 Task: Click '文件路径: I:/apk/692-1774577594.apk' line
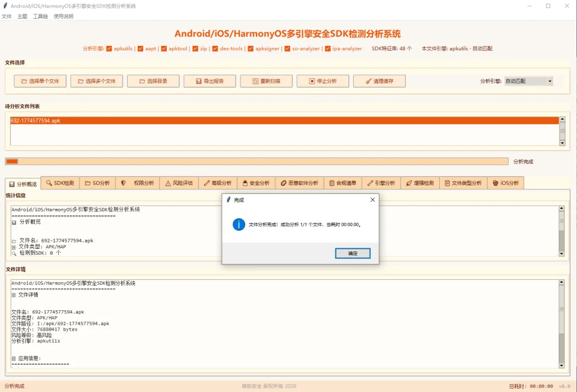pos(60,324)
